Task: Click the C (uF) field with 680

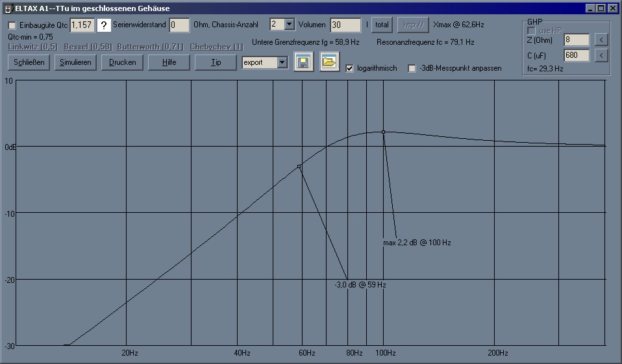Action: pyautogui.click(x=577, y=55)
